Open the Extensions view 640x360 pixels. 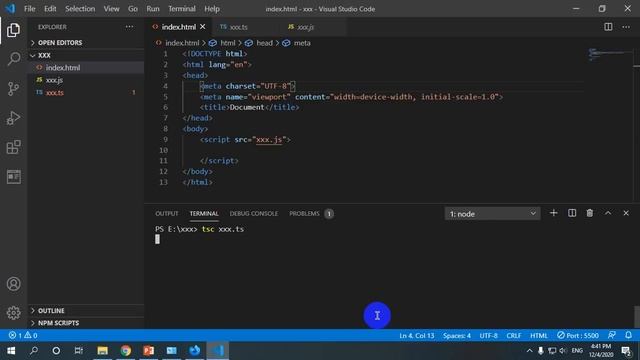coord(13,147)
